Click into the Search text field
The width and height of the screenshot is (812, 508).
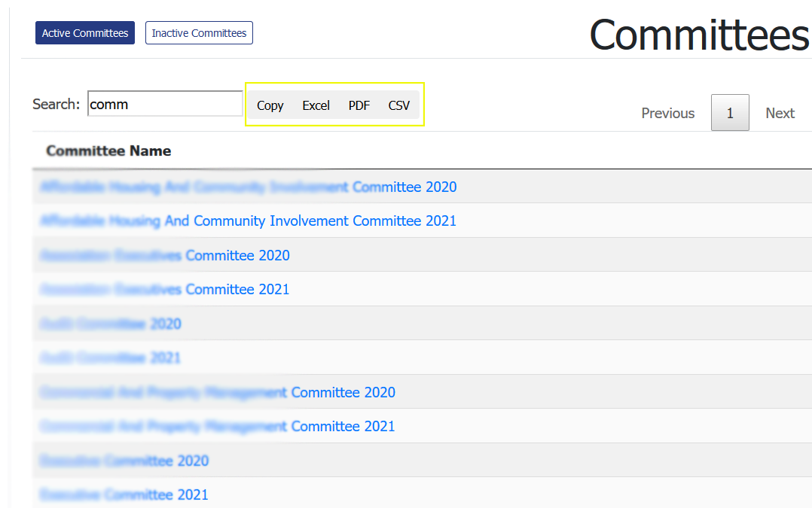(165, 105)
